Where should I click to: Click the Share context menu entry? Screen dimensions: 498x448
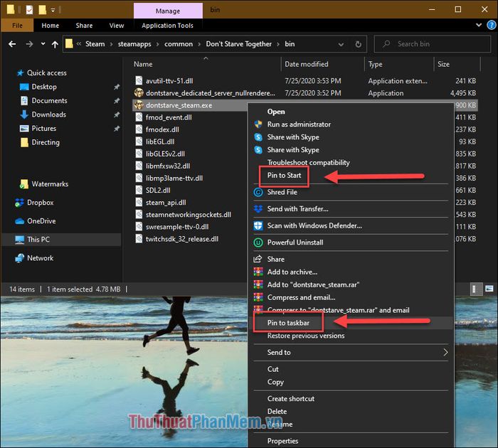tap(276, 259)
